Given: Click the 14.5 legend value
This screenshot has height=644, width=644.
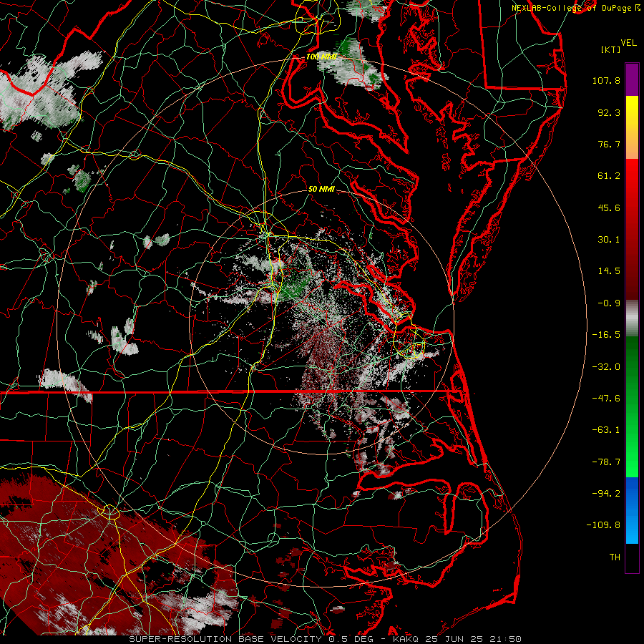Looking at the screenshot, I should pos(609,271).
